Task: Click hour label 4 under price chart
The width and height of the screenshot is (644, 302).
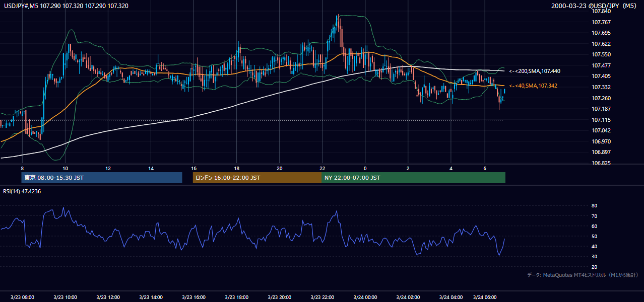Action: tap(451, 168)
